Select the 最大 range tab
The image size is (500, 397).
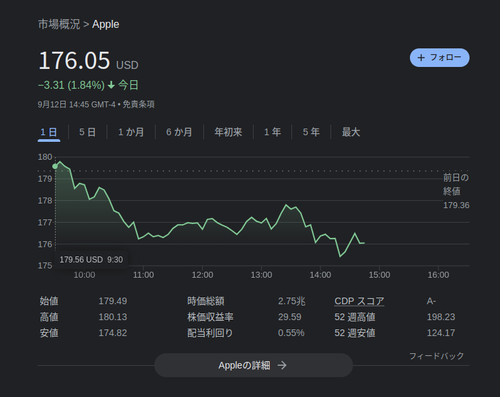pos(351,132)
